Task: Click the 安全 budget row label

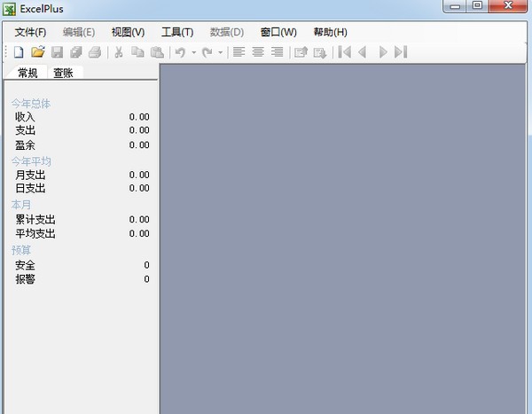Action: (25, 265)
